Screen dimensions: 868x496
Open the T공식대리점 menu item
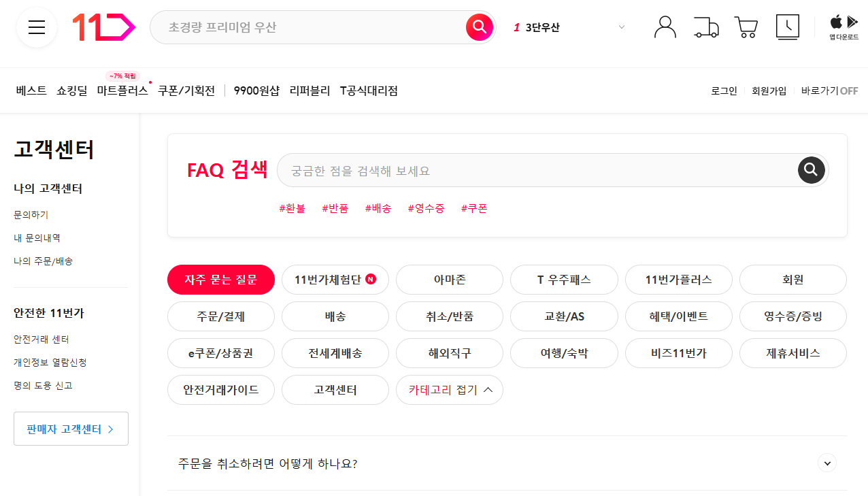pyautogui.click(x=369, y=90)
